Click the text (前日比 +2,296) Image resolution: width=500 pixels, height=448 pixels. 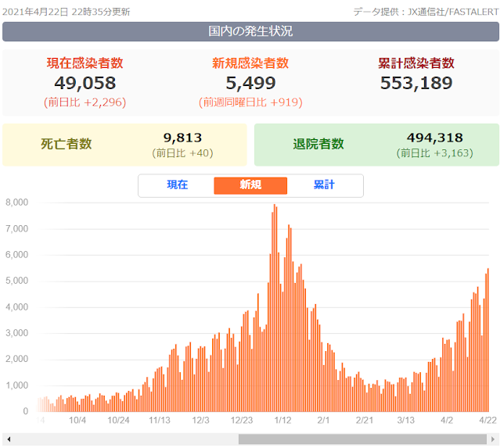click(x=85, y=102)
